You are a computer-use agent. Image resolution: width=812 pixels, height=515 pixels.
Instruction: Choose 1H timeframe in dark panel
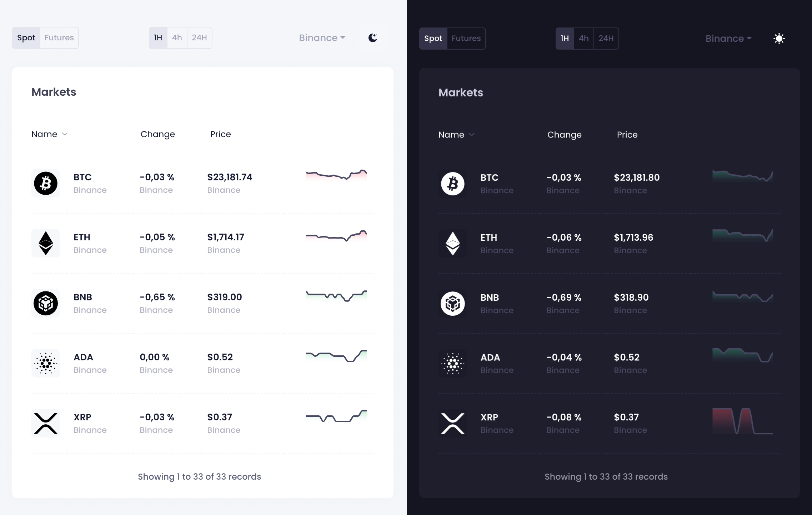tap(565, 39)
